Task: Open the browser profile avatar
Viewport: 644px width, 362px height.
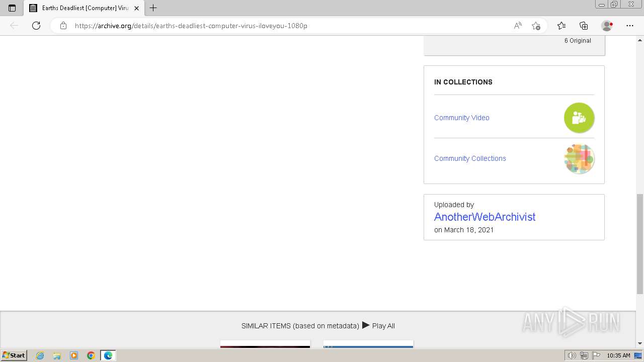Action: [607, 26]
